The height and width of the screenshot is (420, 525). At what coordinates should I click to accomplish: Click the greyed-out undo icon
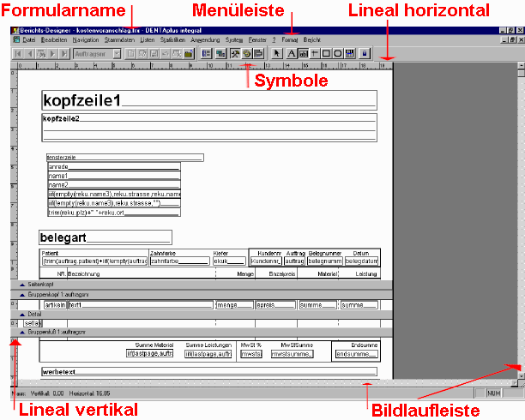(x=166, y=53)
